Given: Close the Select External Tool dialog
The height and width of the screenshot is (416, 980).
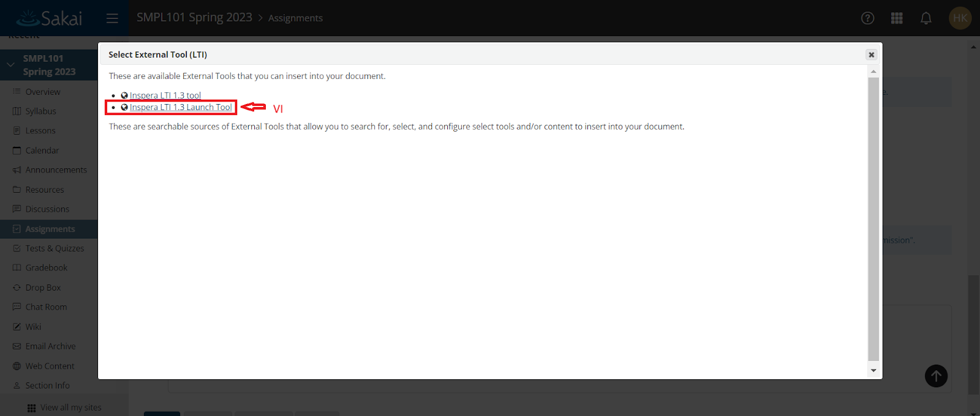Looking at the screenshot, I should pos(871,54).
